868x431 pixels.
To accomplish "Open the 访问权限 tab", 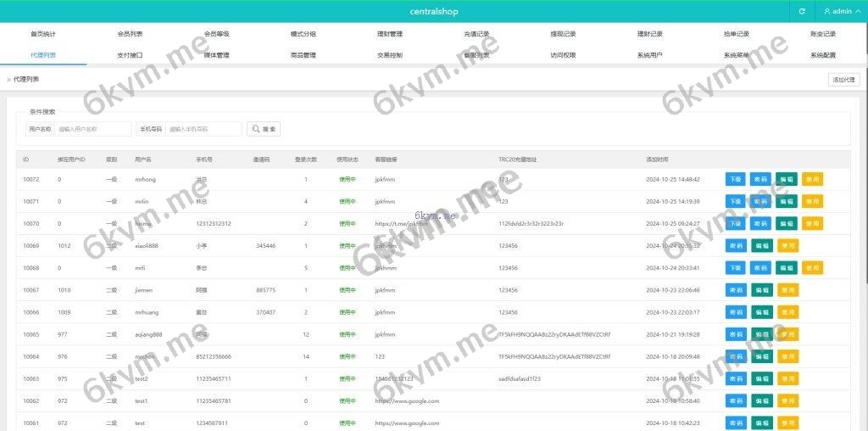I will [x=563, y=55].
